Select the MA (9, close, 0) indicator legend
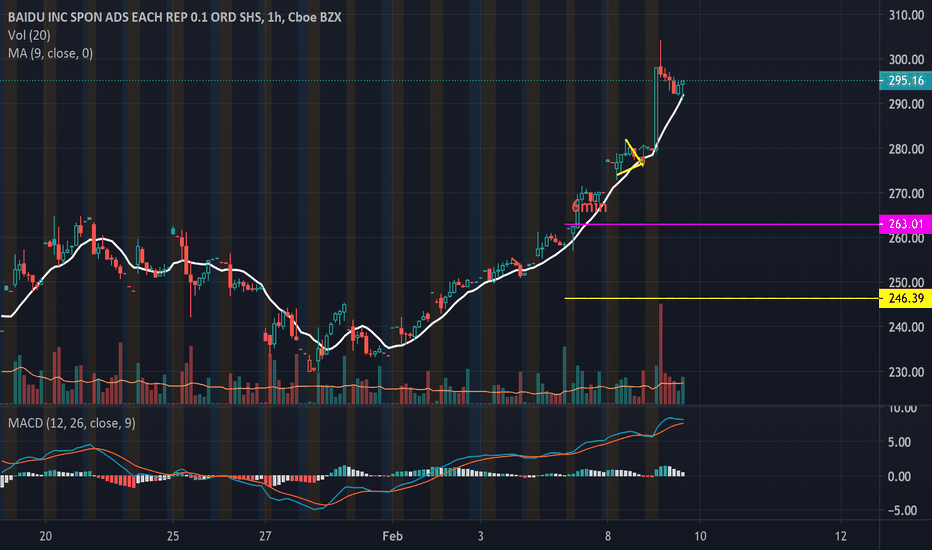 tap(50, 54)
